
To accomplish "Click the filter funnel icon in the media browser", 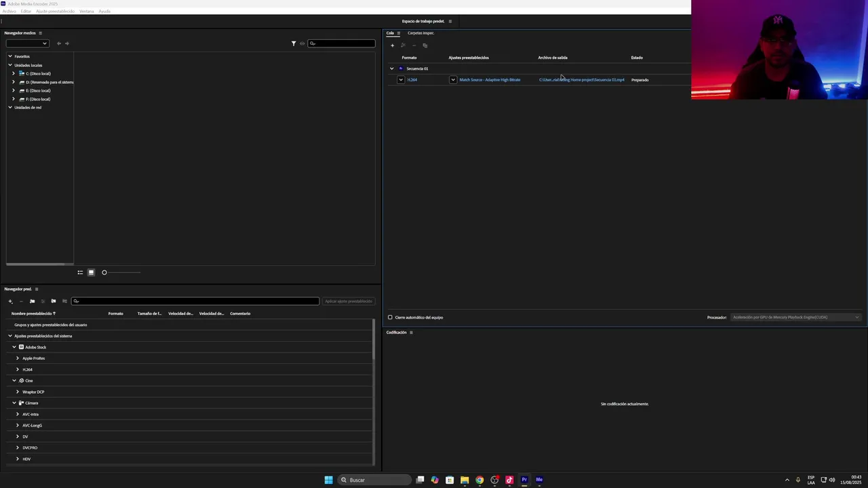I will [294, 43].
